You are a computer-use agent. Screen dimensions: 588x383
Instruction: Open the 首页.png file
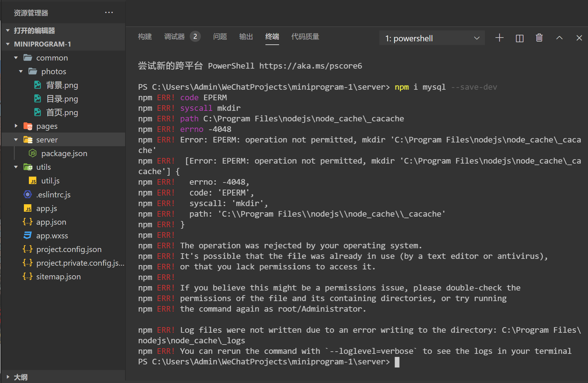[62, 112]
